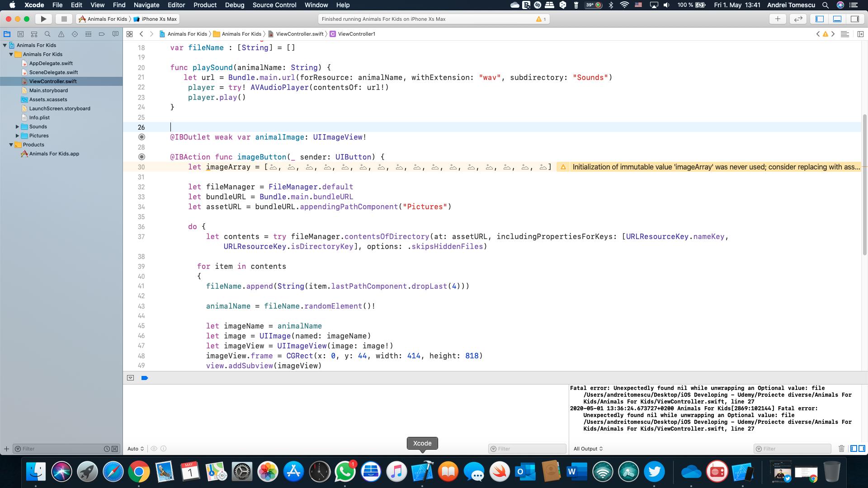Viewport: 868px width, 488px height.
Task: Open the Product menu
Action: coord(205,5)
